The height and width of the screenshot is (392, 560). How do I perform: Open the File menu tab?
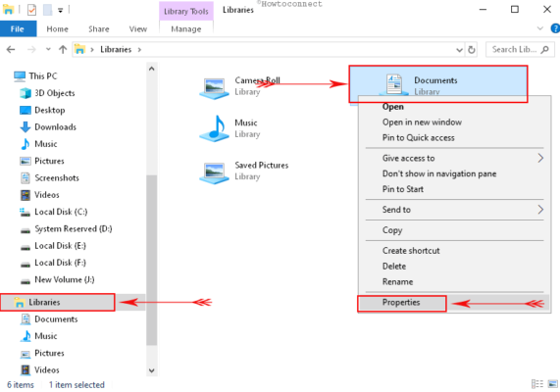coord(18,29)
